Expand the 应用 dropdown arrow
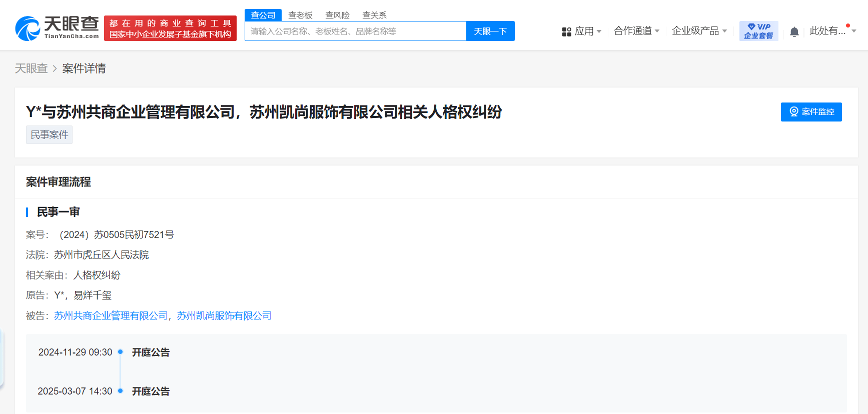The width and height of the screenshot is (868, 414). (599, 31)
